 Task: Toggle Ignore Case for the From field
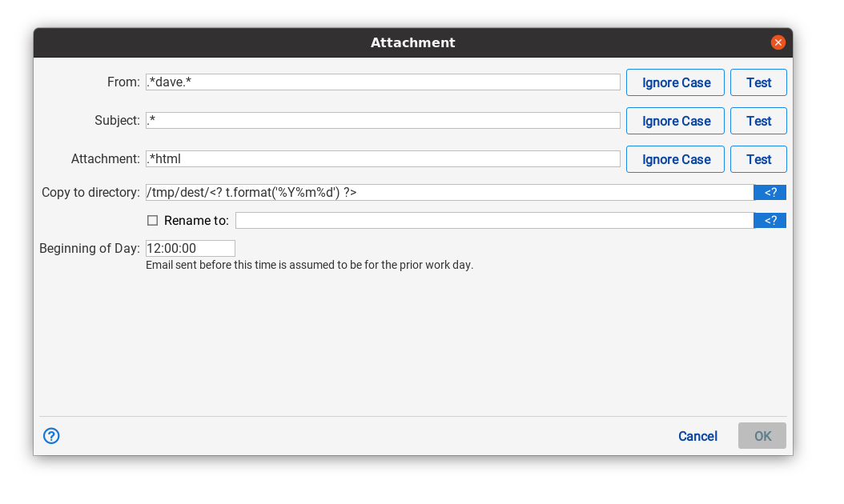pyautogui.click(x=675, y=82)
